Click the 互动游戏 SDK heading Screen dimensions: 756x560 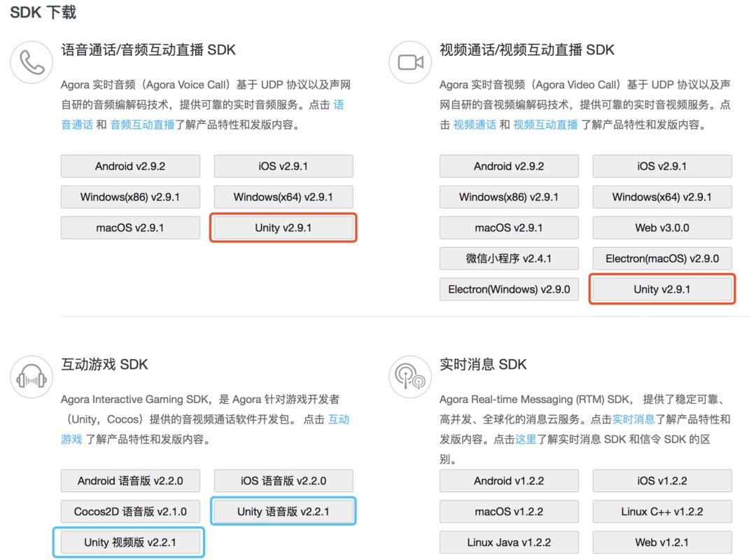click(x=104, y=364)
